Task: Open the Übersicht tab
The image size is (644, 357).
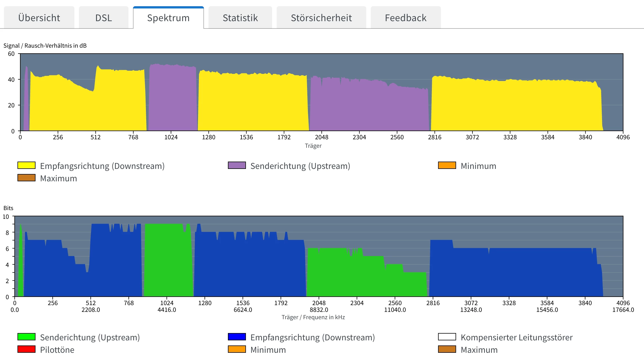Action: click(39, 18)
